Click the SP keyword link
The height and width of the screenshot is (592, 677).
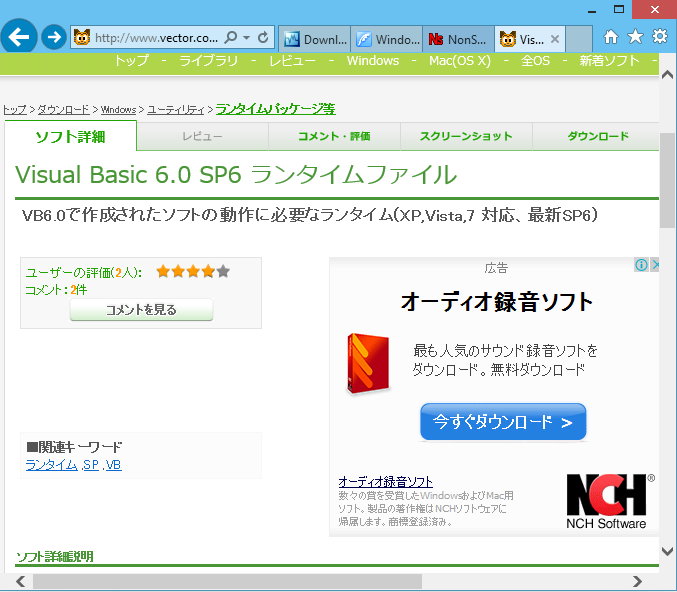coord(91,465)
